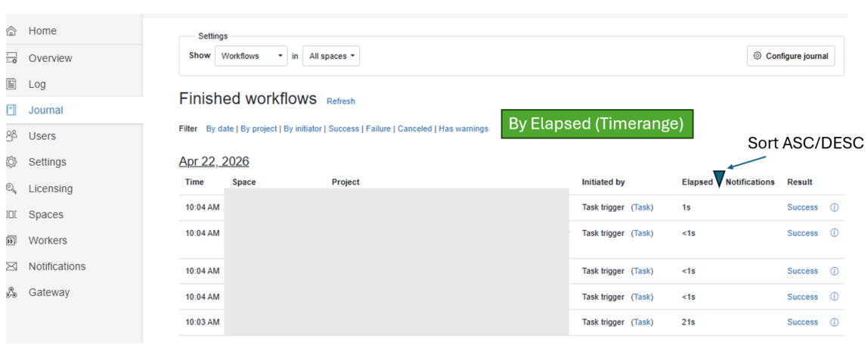Click the Licensing key icon

(x=11, y=188)
